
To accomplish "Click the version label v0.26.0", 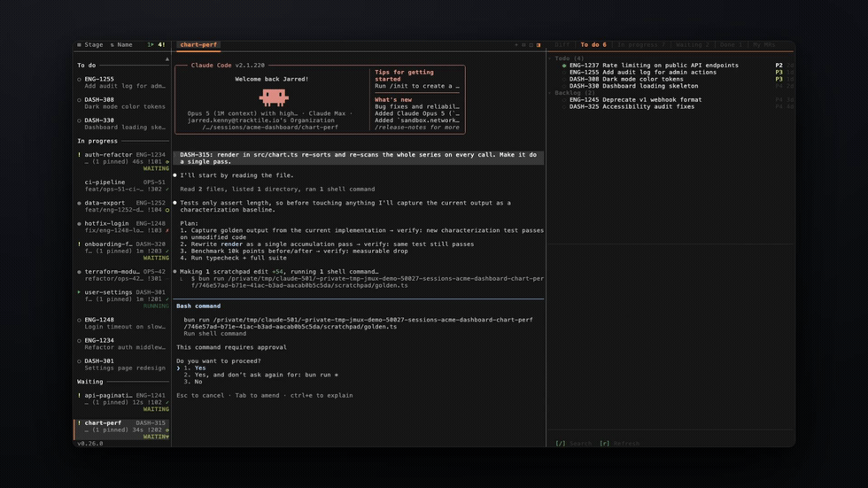I will click(x=90, y=444).
